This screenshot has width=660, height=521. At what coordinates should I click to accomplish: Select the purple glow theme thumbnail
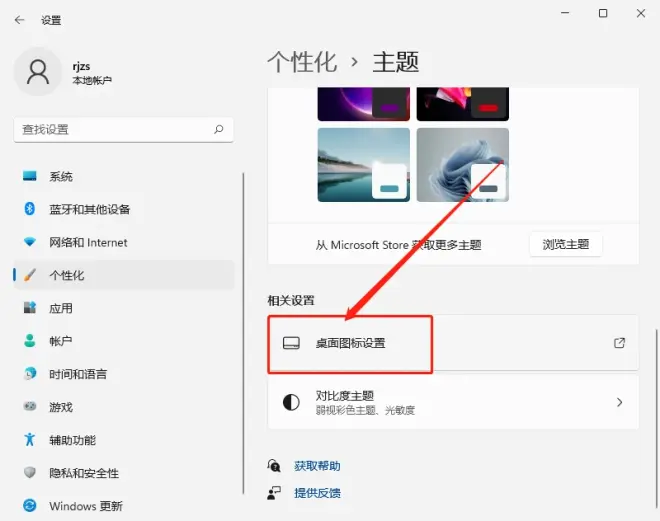[x=364, y=104]
